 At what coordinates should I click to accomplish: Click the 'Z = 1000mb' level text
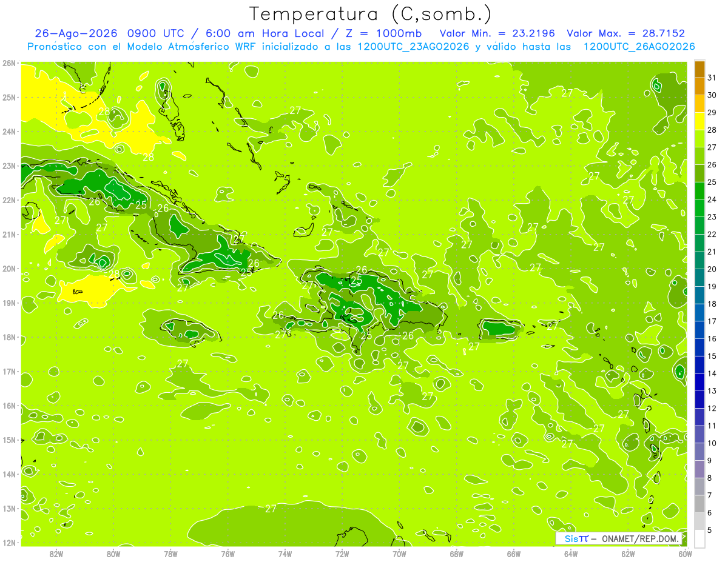[383, 33]
